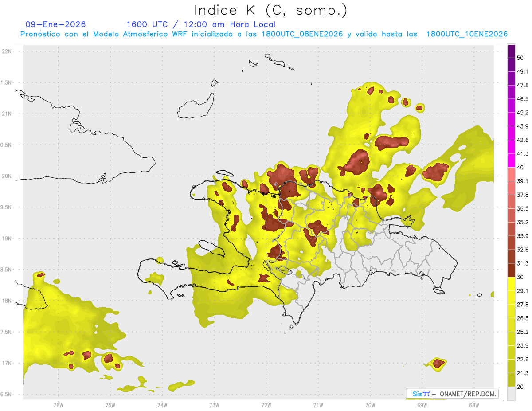
Task: Click the "1600 UTC / 12:00 am Hora Local" text
Action: point(201,24)
